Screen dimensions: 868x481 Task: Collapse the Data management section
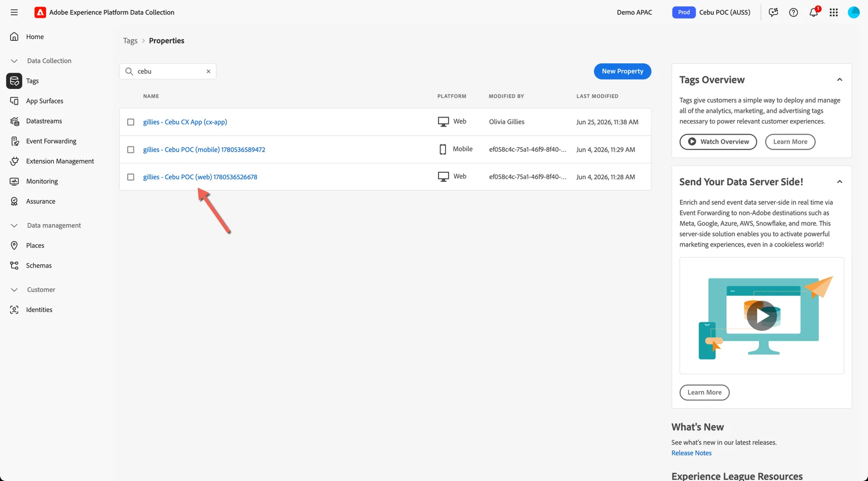point(14,225)
